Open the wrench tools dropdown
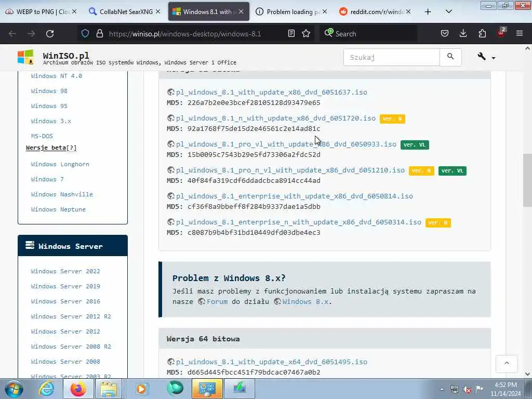The width and height of the screenshot is (532, 399). click(x=486, y=57)
